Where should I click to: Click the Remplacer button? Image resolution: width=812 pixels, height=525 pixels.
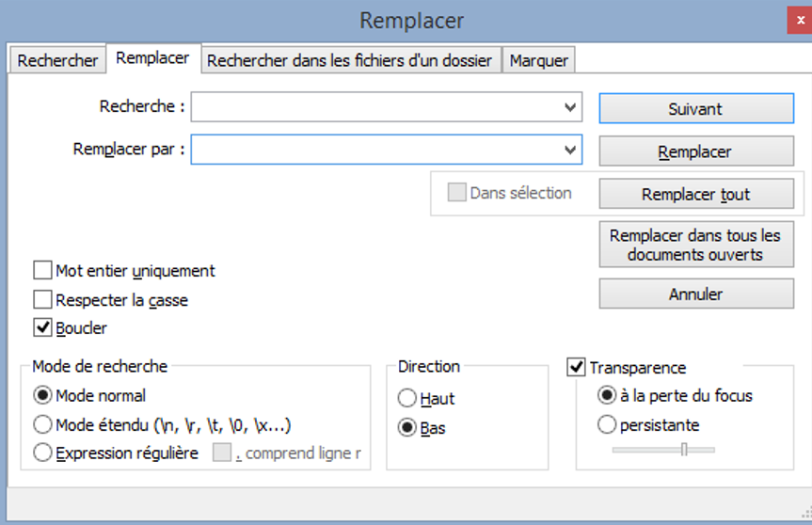point(696,151)
